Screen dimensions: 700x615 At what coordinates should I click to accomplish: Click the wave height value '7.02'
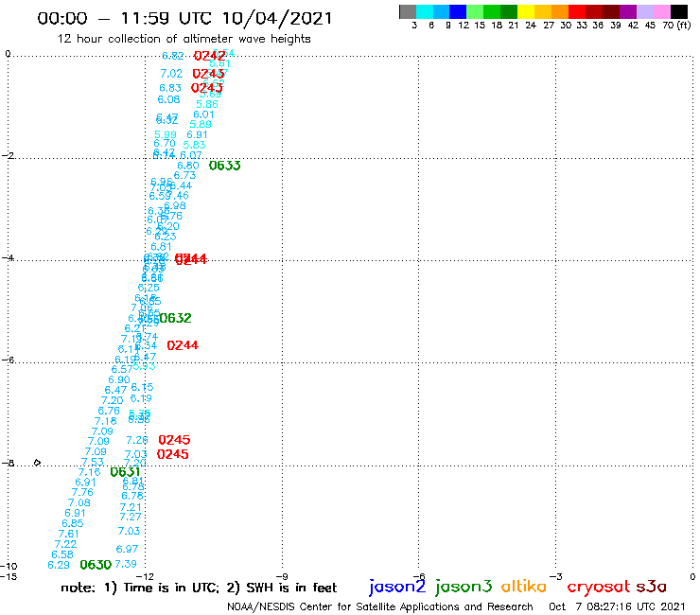(x=171, y=73)
